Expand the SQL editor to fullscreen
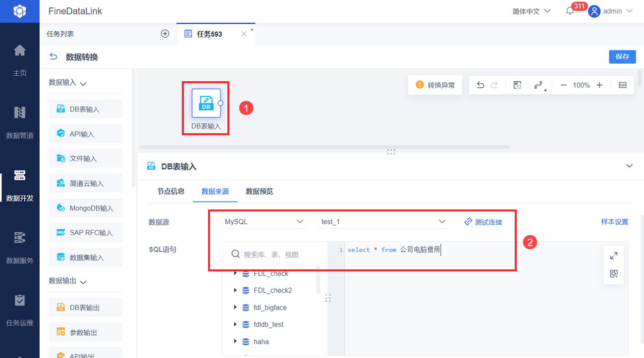Viewport: 644px width, 358px height. 614,256
